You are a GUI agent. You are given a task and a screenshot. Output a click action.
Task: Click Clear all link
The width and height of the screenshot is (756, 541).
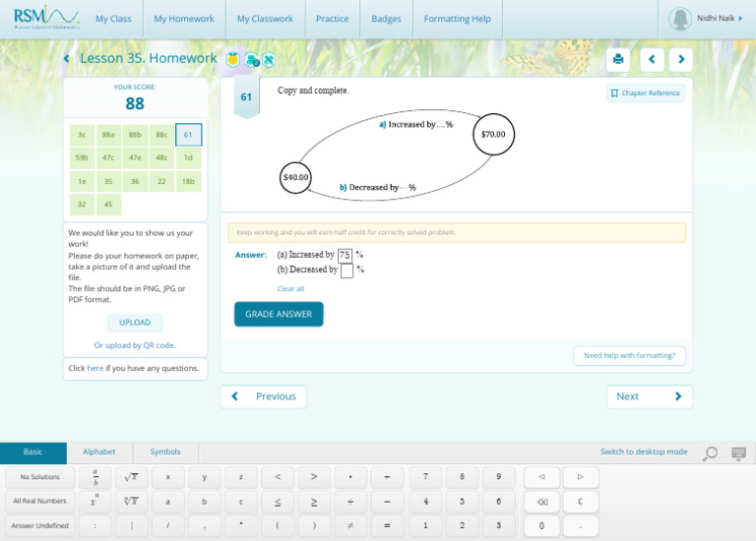tap(290, 288)
